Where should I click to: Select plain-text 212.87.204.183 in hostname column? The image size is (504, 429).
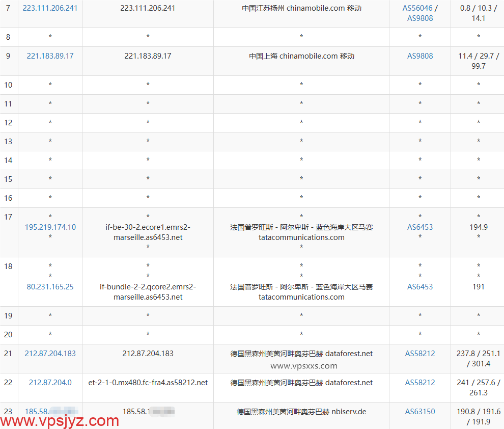pyautogui.click(x=148, y=354)
